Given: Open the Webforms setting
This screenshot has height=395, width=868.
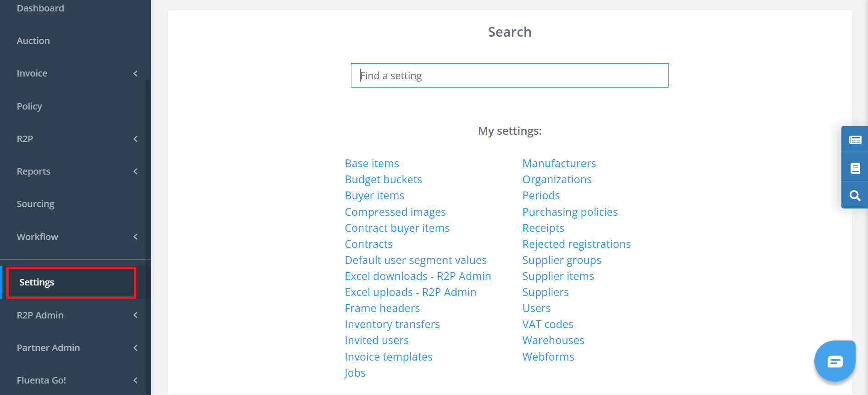Looking at the screenshot, I should point(548,357).
